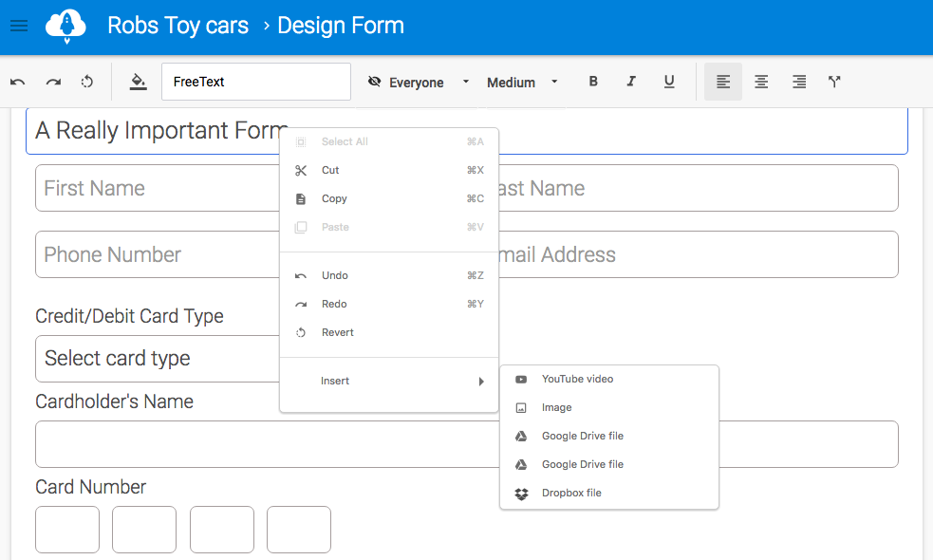The height and width of the screenshot is (560, 933).
Task: Click the undo arrow in the toolbar
Action: 18,83
